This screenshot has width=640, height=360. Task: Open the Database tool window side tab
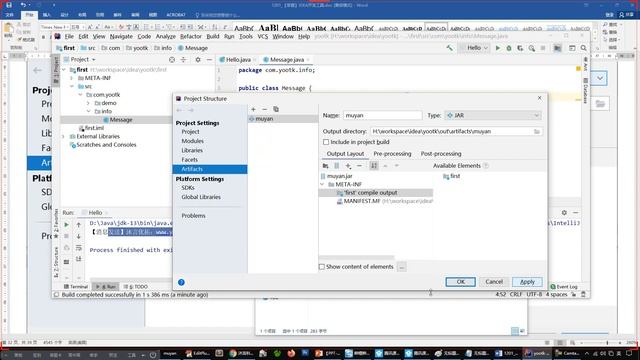tap(585, 91)
